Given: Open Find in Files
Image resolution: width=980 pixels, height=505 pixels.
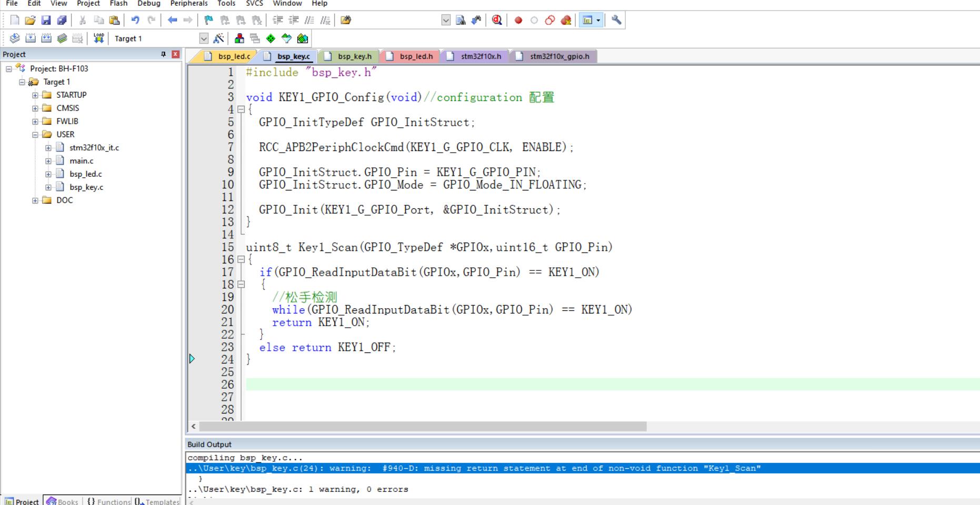Looking at the screenshot, I should pyautogui.click(x=346, y=20).
